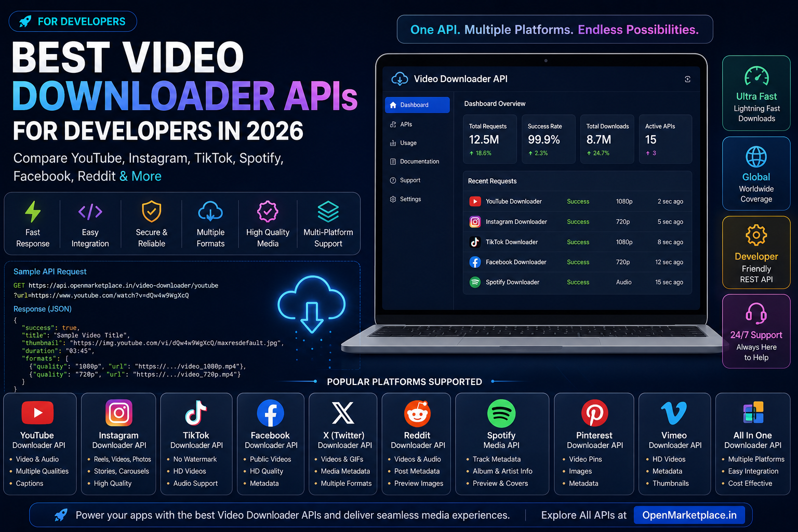This screenshot has height=532, width=798.
Task: Click the Fast Response lightning bolt icon
Action: coord(33,212)
